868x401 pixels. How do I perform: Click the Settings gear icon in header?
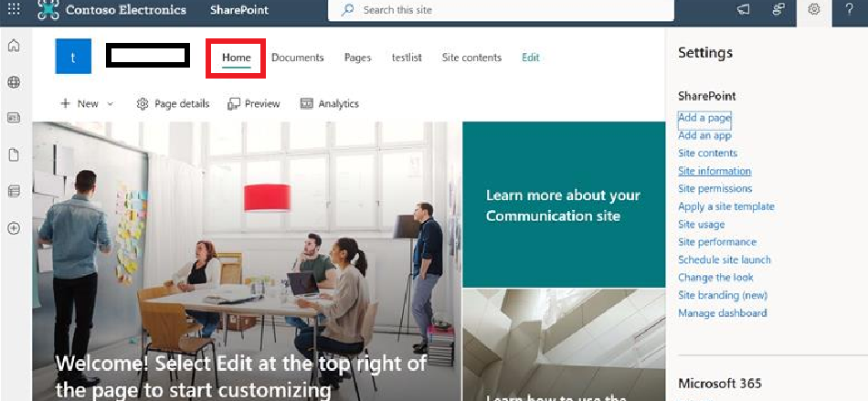pyautogui.click(x=814, y=9)
